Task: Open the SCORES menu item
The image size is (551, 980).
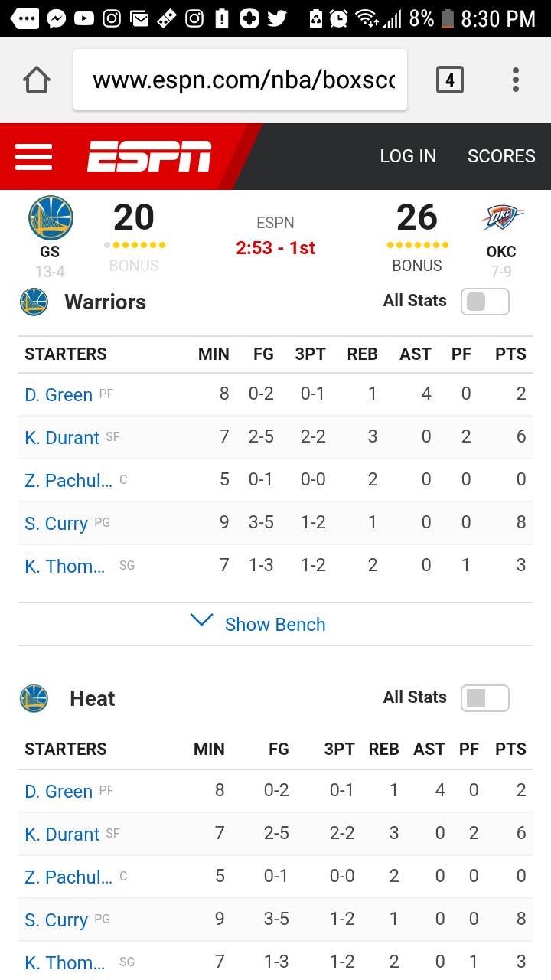Action: pos(501,156)
